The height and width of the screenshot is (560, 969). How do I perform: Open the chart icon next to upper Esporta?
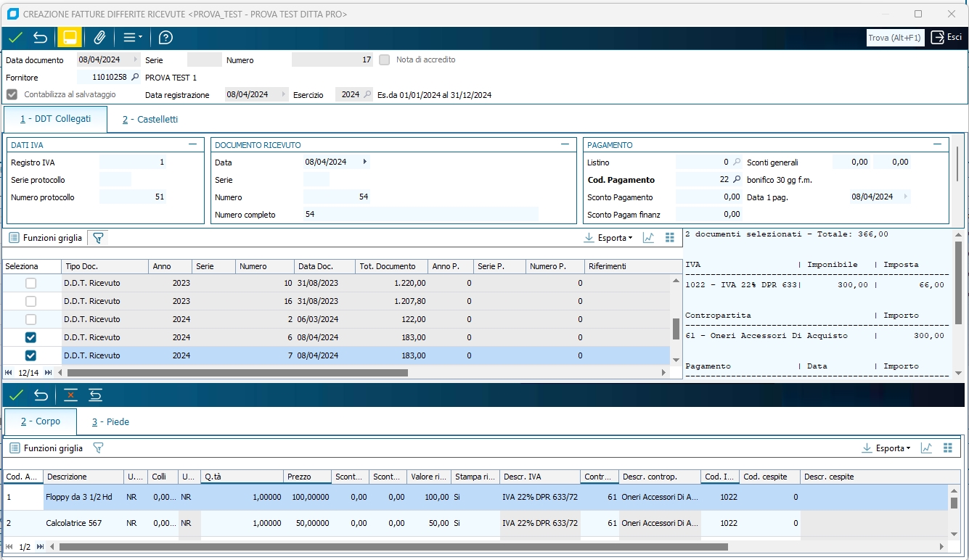pos(648,237)
